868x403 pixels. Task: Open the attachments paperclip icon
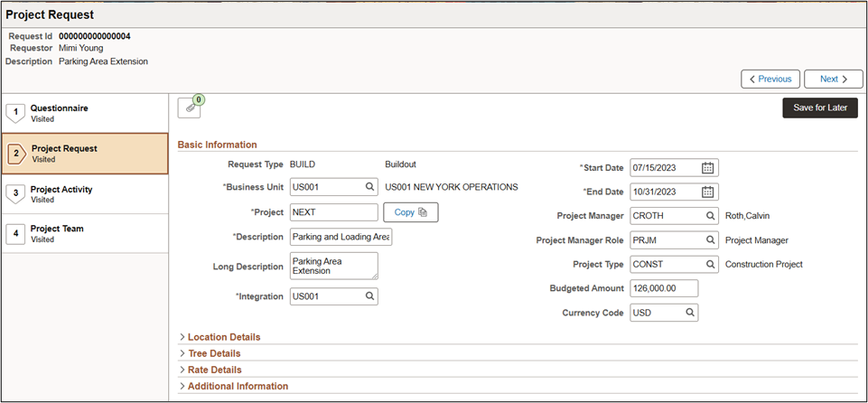(190, 108)
